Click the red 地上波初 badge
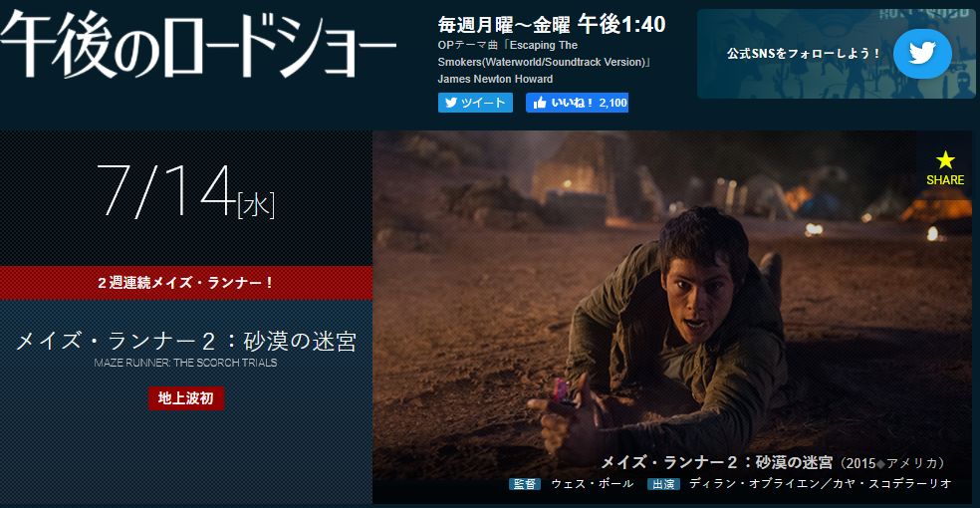The width and height of the screenshot is (980, 508). 185,398
